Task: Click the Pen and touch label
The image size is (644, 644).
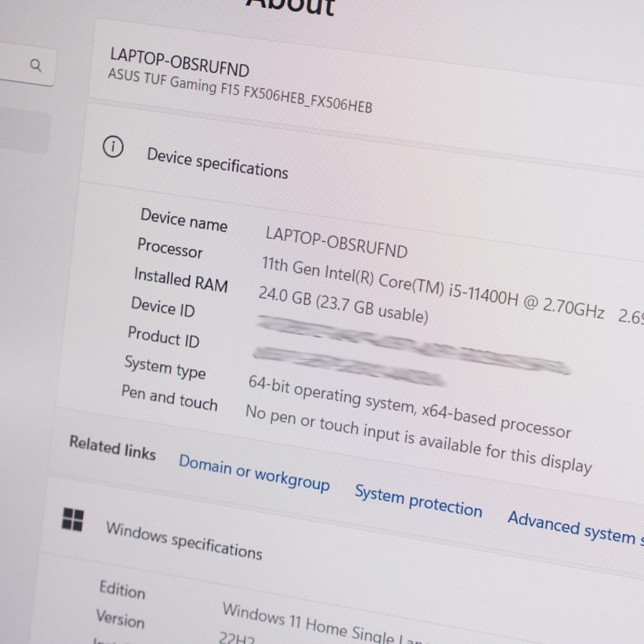Action: [x=169, y=398]
